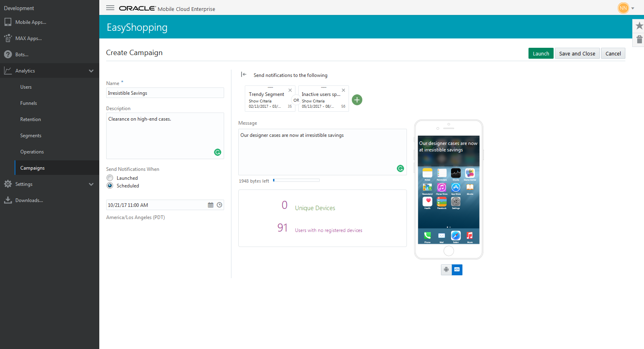The width and height of the screenshot is (644, 349).
Task: Open Settings in the sidebar
Action: (x=24, y=184)
